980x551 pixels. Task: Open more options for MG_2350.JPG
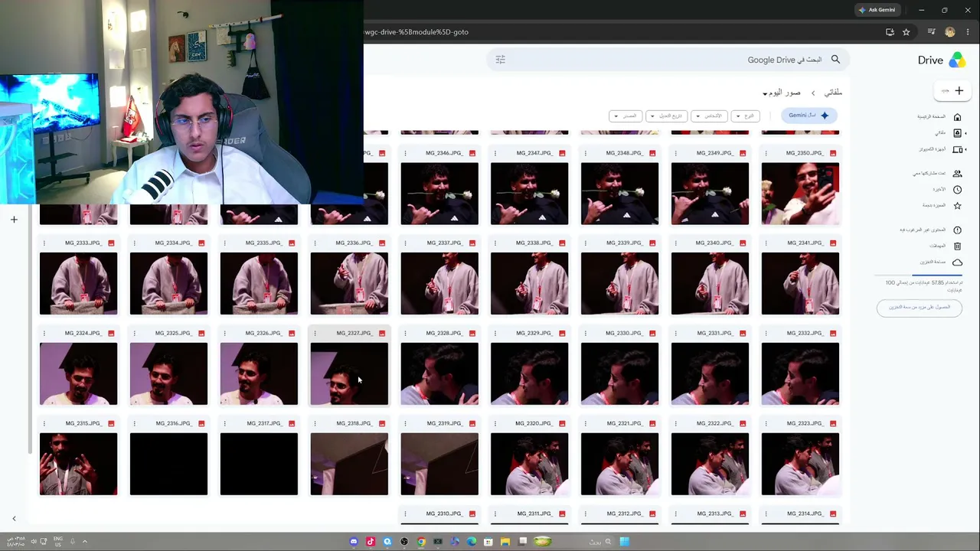766,153
